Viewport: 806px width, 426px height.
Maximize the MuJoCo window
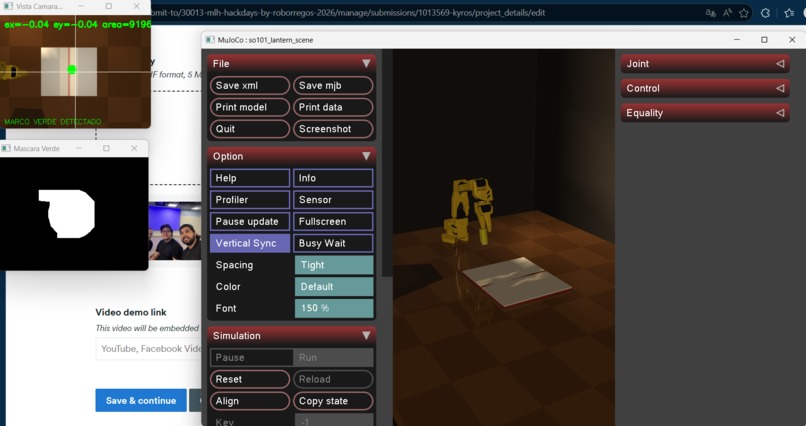[x=764, y=40]
